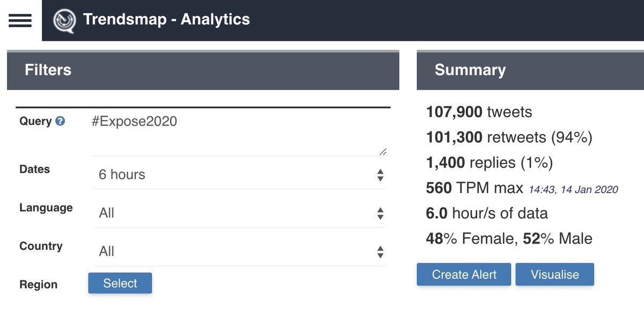Click the Query help question-mark icon

[x=60, y=121]
